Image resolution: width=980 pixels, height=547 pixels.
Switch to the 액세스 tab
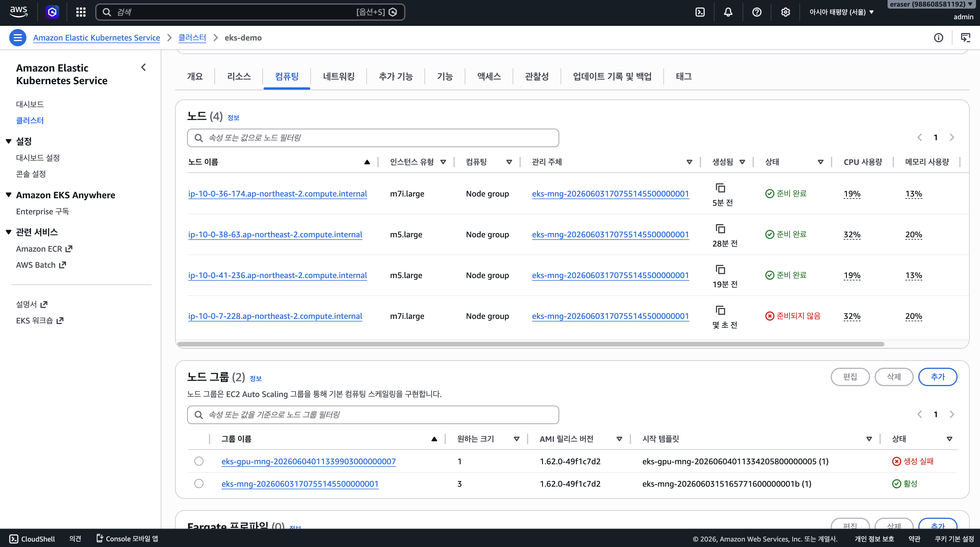pyautogui.click(x=489, y=76)
